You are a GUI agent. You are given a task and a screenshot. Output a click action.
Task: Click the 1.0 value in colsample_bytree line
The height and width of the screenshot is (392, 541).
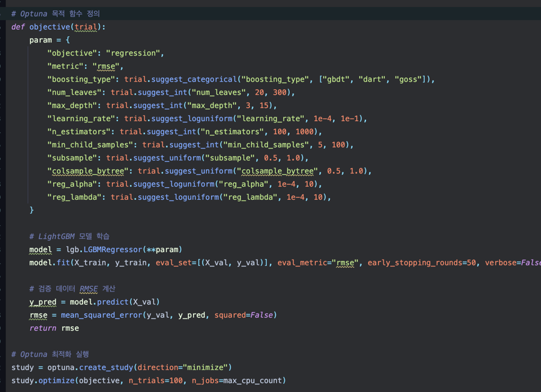click(x=357, y=171)
